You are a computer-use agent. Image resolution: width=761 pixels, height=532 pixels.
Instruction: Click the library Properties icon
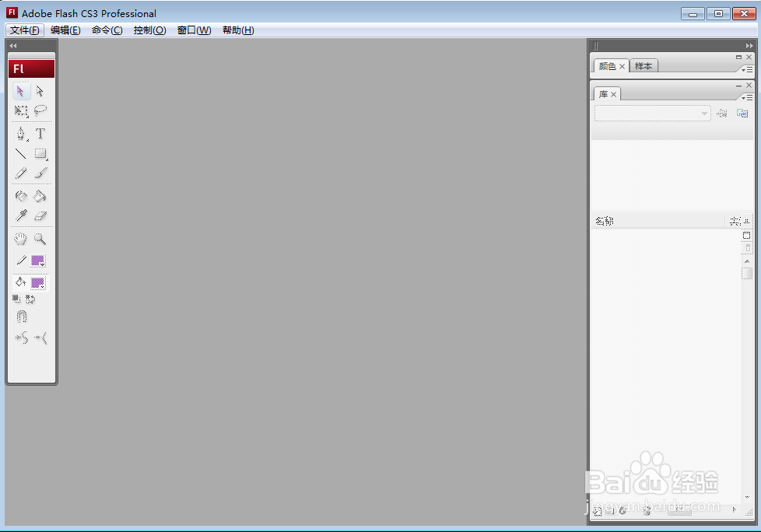622,511
